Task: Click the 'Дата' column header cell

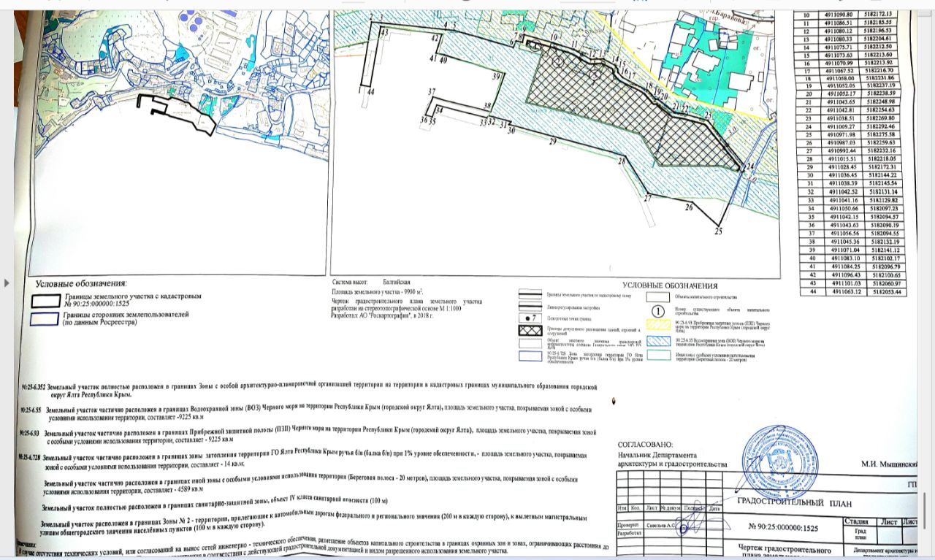Action: 716,508
